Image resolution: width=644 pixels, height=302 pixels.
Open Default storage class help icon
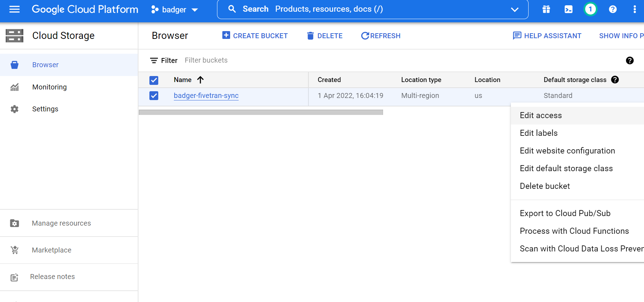click(615, 80)
